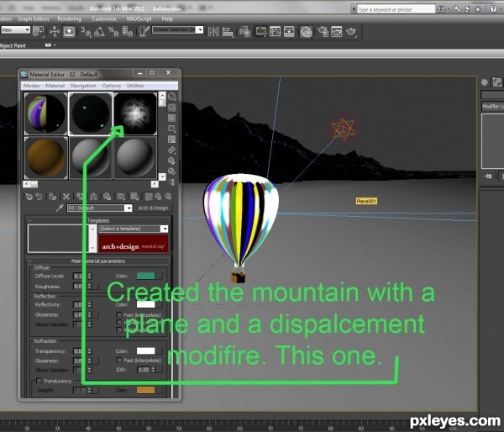This screenshot has height=432, width=504.
Task: Open Edit Named Selection Sets icon
Action: [144, 32]
